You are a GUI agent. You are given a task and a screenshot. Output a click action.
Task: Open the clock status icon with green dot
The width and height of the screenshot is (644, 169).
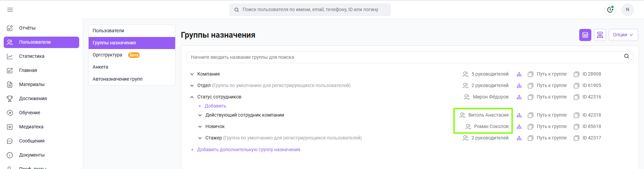click(610, 9)
